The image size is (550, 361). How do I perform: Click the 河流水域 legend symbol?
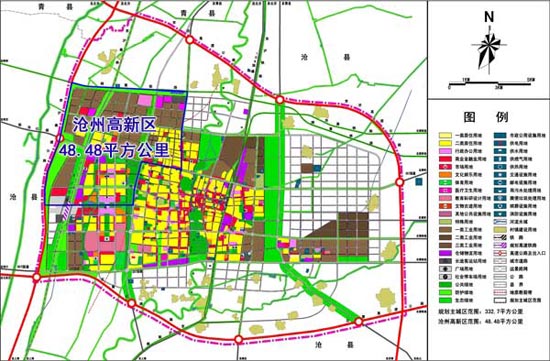499,222
